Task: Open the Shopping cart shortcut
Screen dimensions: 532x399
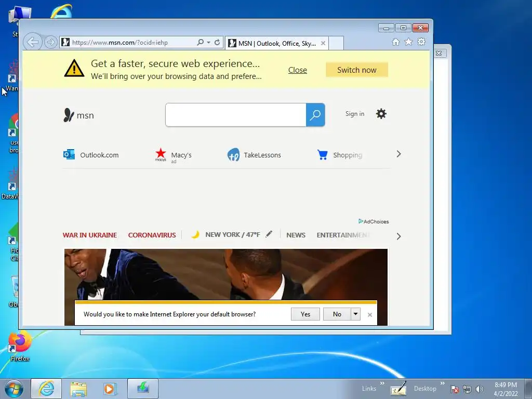Action: click(340, 155)
